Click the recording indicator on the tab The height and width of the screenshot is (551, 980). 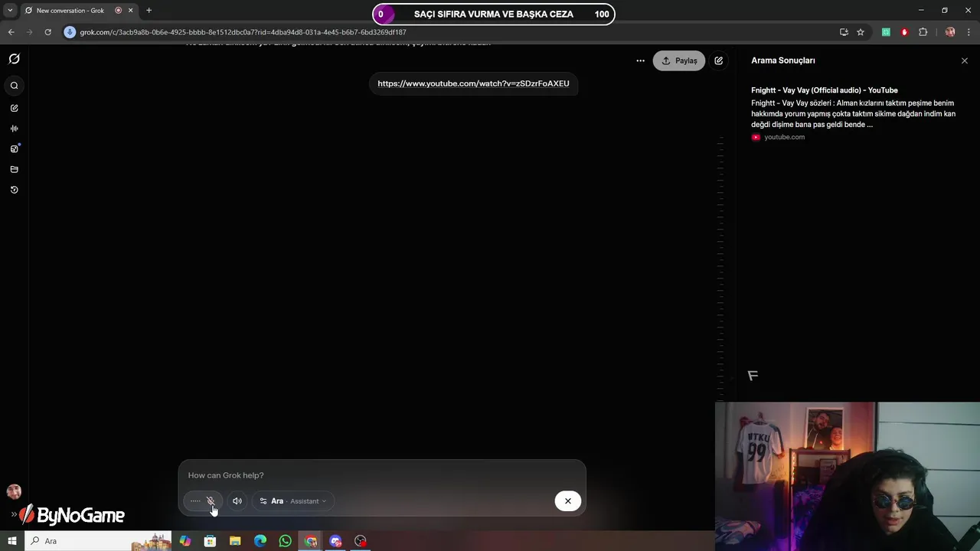pyautogui.click(x=118, y=11)
